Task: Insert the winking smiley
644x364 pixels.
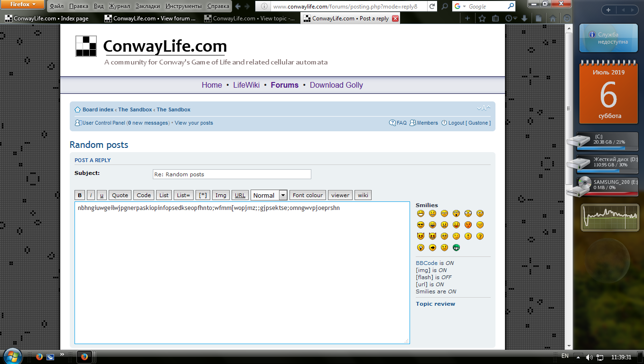Action: click(456, 236)
